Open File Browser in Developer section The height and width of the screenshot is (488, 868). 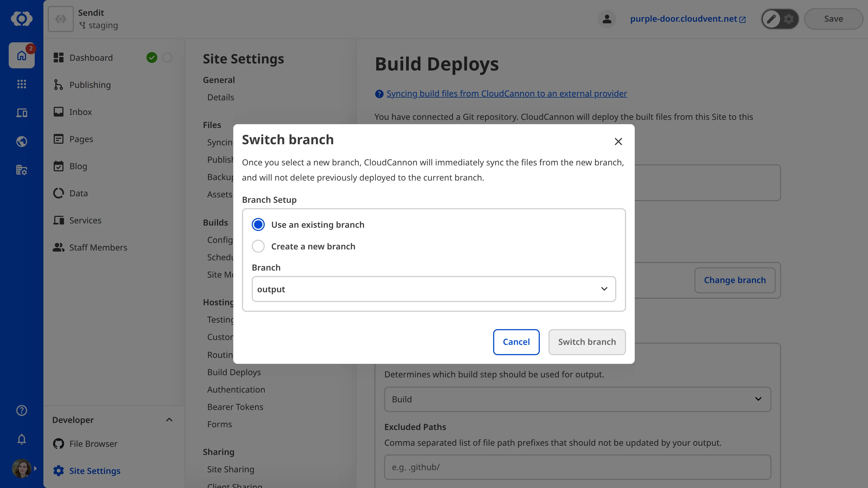click(93, 444)
